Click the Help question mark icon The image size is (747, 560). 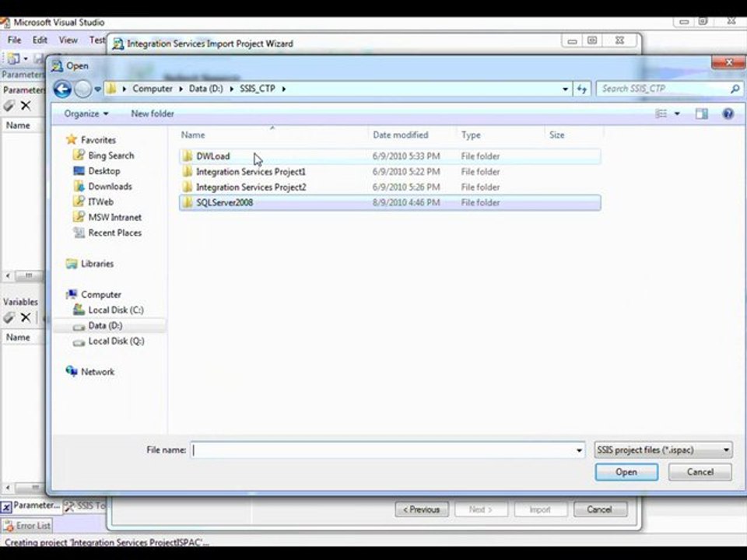(x=728, y=114)
